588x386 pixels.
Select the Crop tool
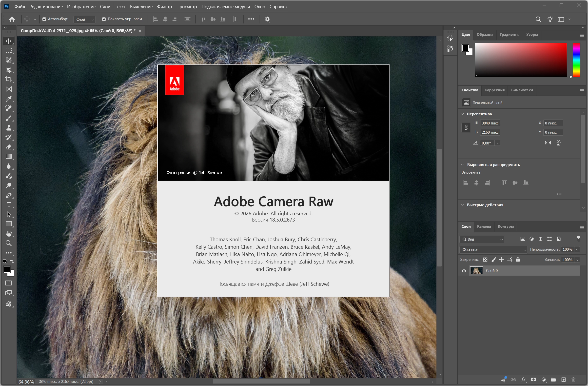click(9, 79)
